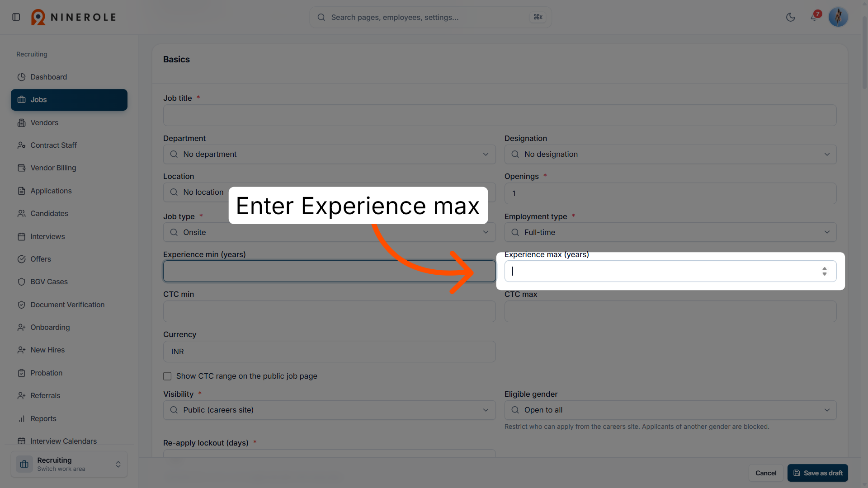Select Jobs in sidebar

point(69,100)
